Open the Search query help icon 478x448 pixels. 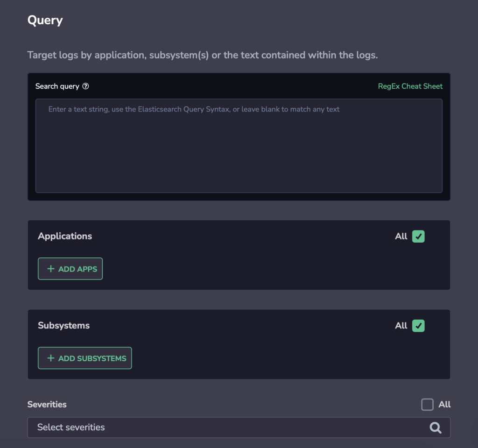pyautogui.click(x=86, y=86)
